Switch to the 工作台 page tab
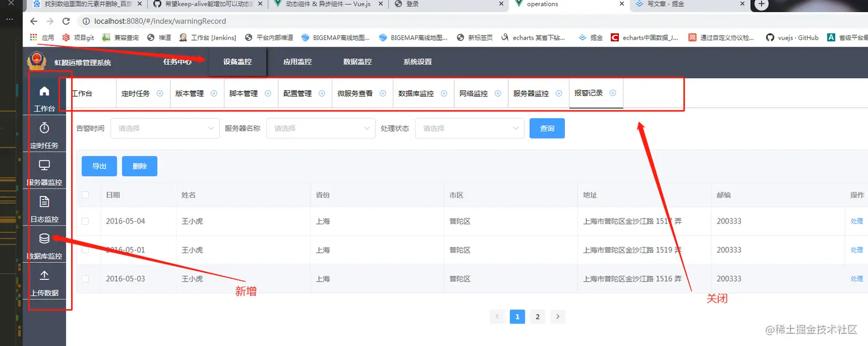The image size is (868, 346). (82, 93)
